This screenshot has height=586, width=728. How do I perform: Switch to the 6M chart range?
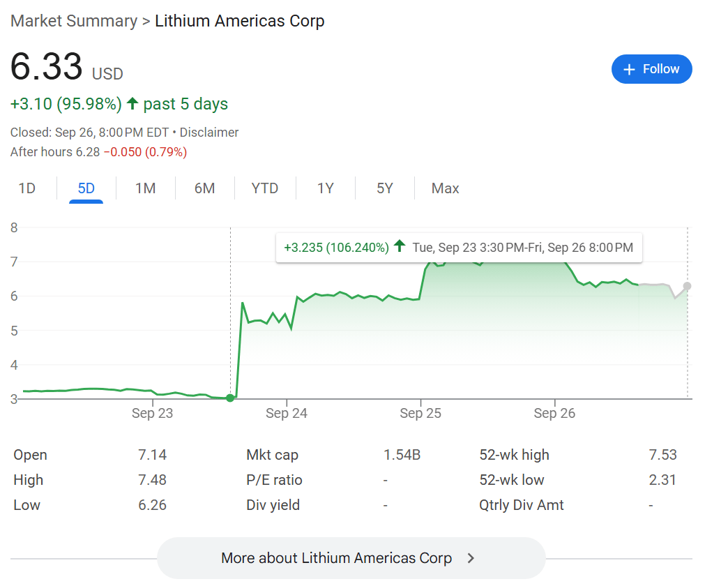pyautogui.click(x=205, y=188)
